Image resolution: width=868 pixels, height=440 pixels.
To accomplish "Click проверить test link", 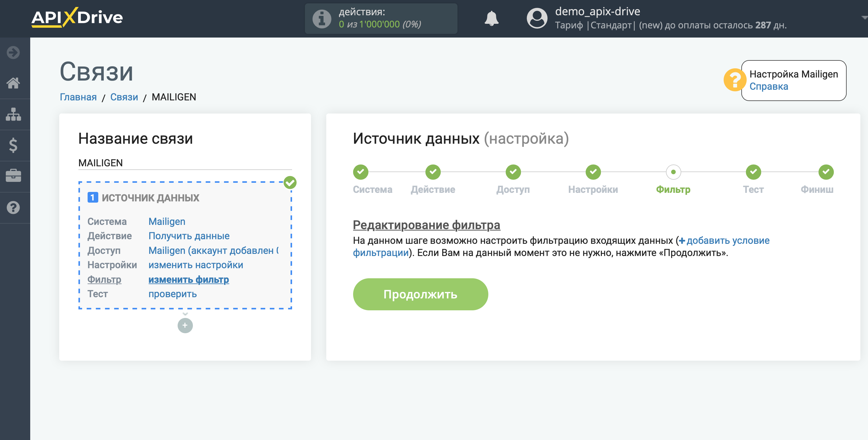I will click(172, 294).
